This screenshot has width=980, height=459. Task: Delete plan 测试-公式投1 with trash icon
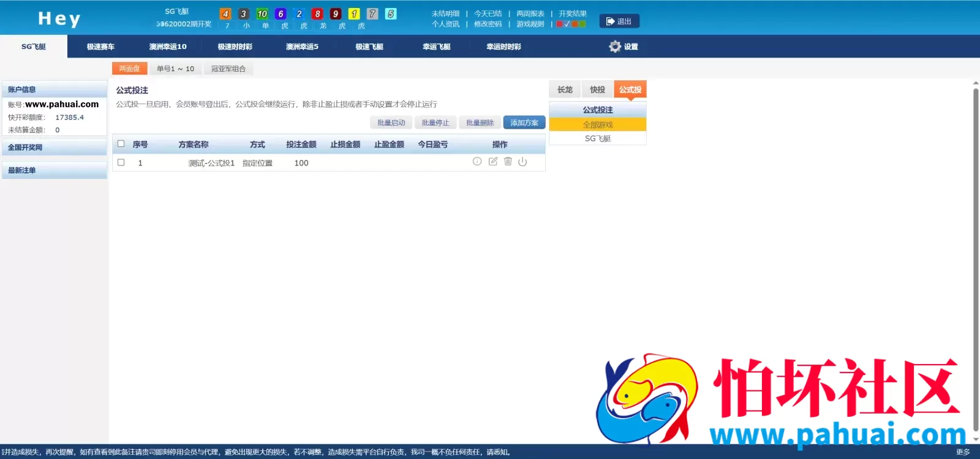pos(508,162)
